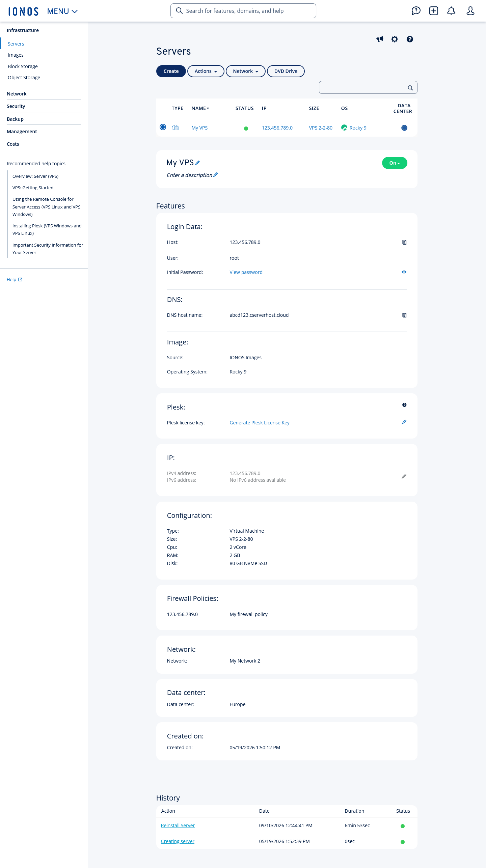Focus the top search features field

(x=243, y=11)
